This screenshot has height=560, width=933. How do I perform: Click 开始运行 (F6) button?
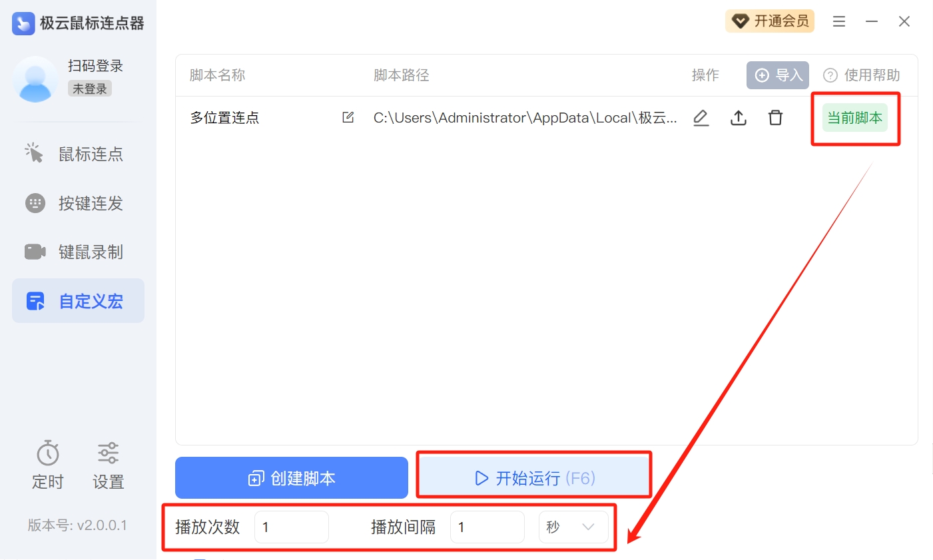point(534,477)
